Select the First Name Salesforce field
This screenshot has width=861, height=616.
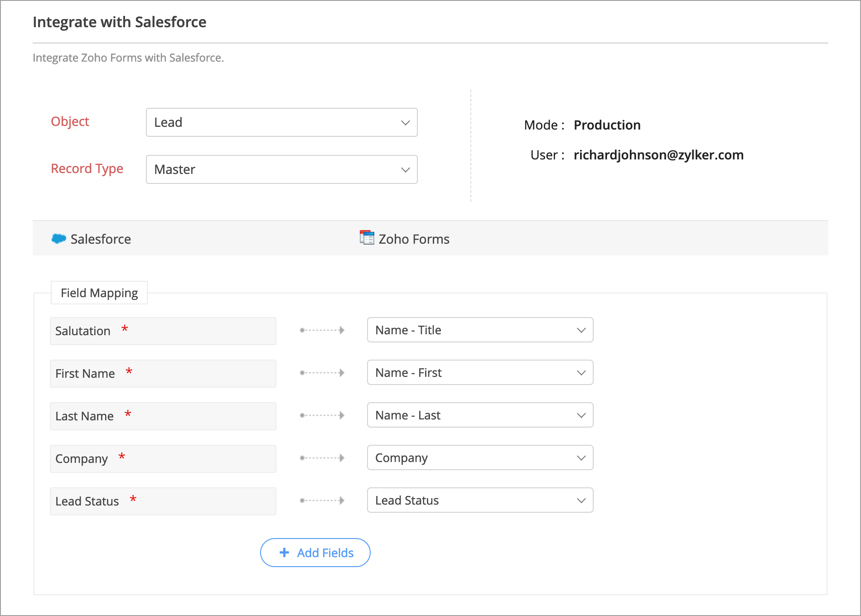pos(163,374)
